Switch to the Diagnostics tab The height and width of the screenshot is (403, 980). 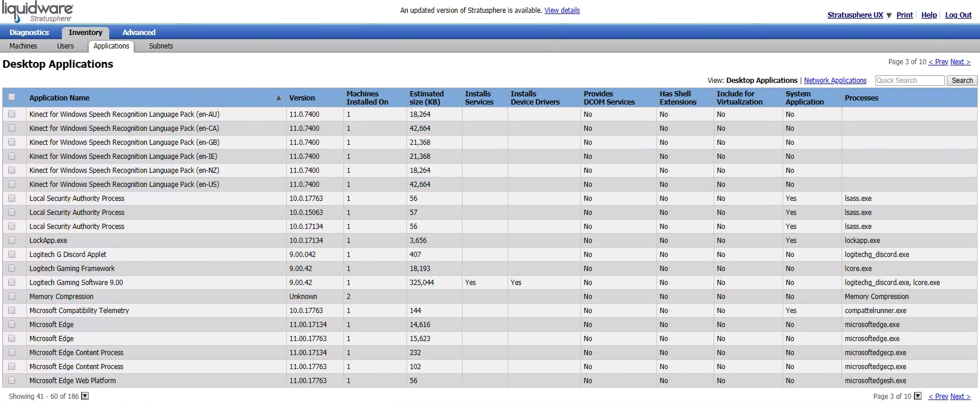click(29, 33)
